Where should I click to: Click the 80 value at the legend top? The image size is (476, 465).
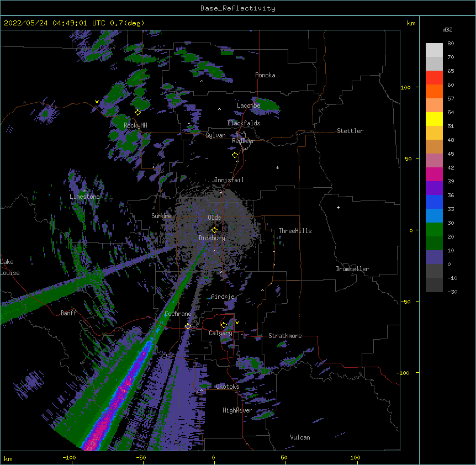pyautogui.click(x=451, y=44)
